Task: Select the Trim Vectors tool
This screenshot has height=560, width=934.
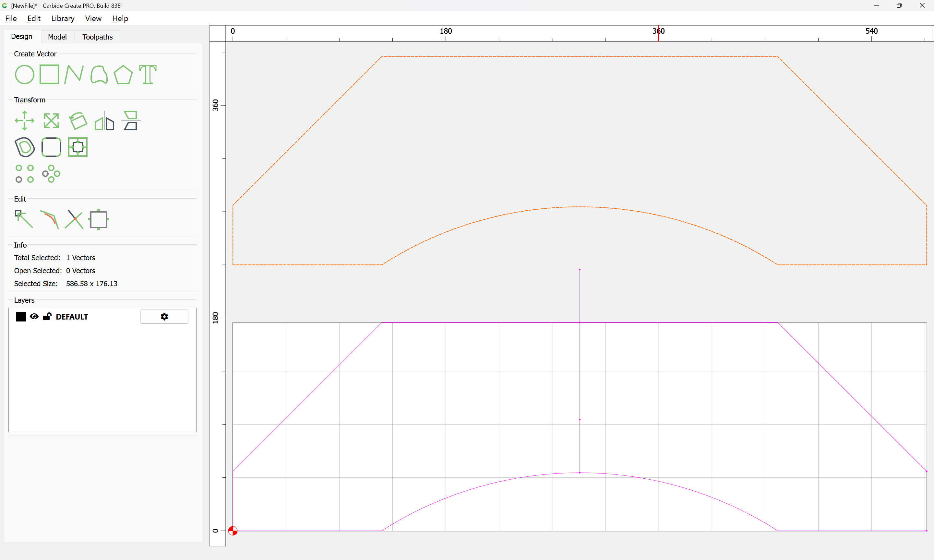Action: 74,219
